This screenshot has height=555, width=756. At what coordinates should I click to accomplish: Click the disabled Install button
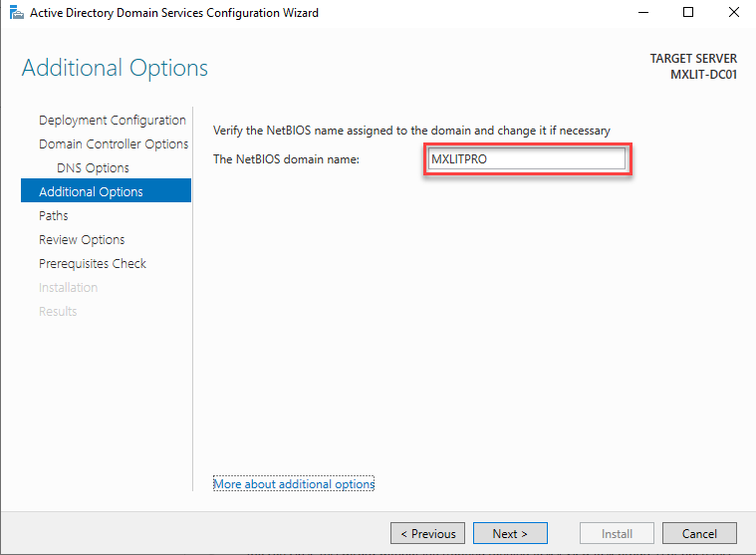pyautogui.click(x=617, y=533)
